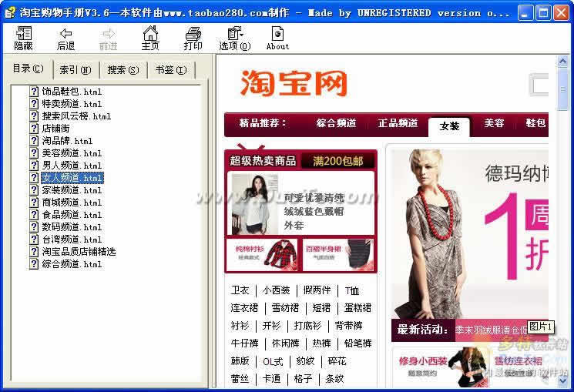
Task: Click the 豹纹 style link
Action: (x=306, y=362)
